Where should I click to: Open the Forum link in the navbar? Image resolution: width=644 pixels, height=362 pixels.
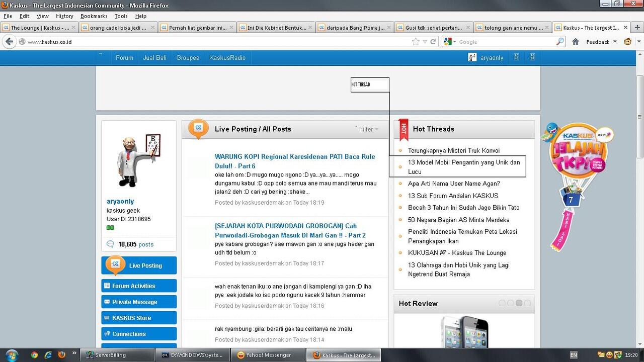[x=124, y=58]
